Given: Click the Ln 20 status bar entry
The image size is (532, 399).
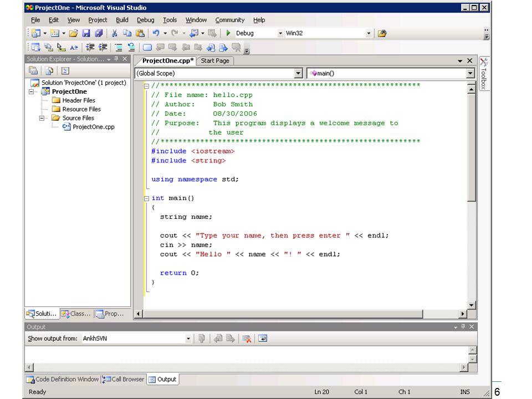Looking at the screenshot, I should (x=321, y=392).
